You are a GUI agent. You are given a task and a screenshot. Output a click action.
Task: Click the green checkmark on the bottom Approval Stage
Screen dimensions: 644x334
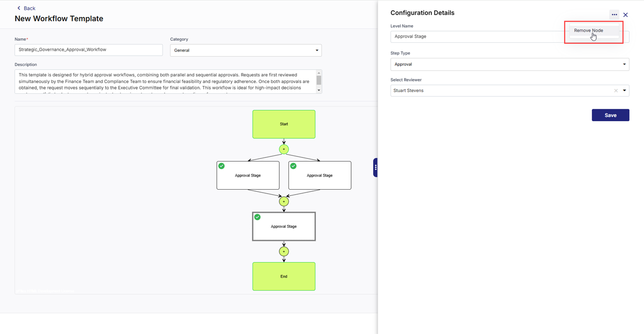258,217
